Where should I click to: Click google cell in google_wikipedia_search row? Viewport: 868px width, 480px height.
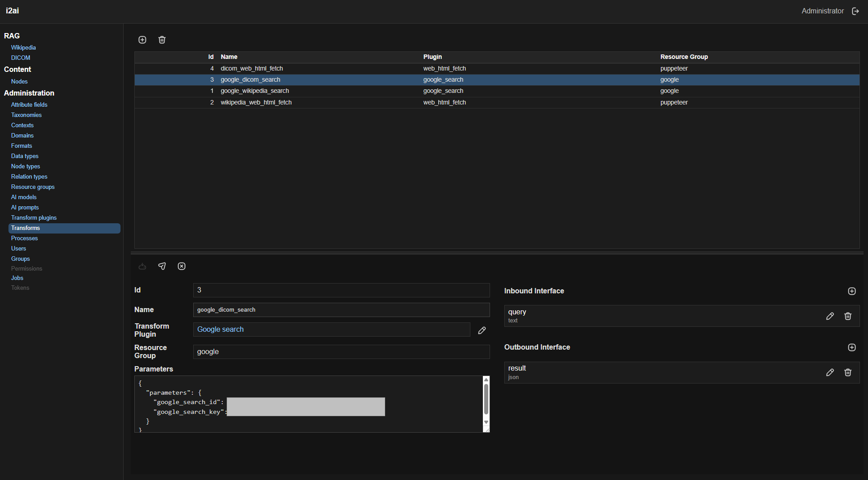coord(669,91)
